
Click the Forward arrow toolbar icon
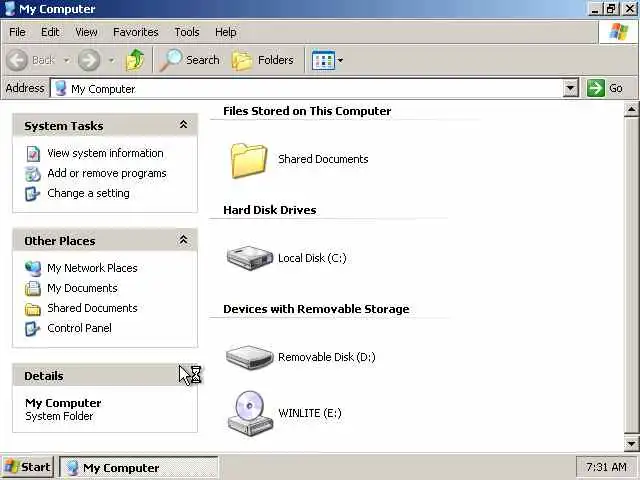[x=89, y=60]
